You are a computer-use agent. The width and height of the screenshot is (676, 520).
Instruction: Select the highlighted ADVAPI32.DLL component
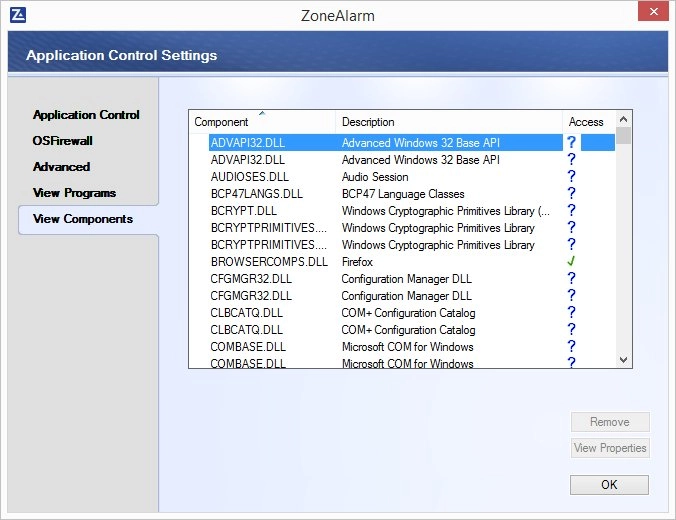(248, 143)
